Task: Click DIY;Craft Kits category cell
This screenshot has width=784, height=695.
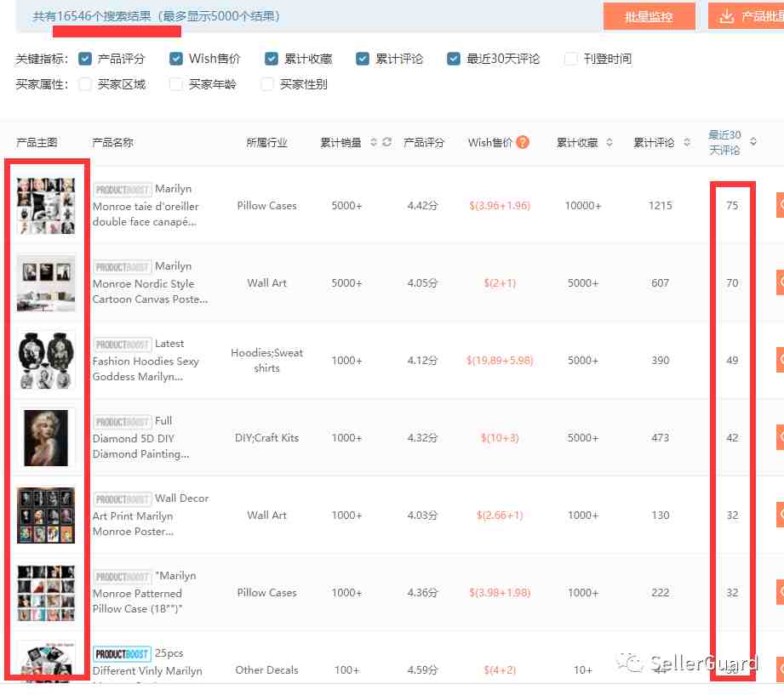Action: pyautogui.click(x=266, y=438)
